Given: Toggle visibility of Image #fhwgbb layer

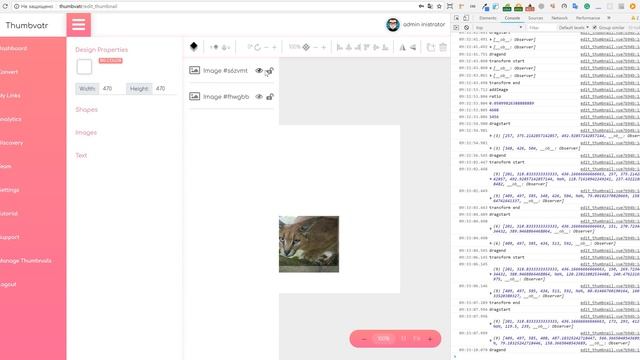Looking at the screenshot, I should pyautogui.click(x=259, y=97).
